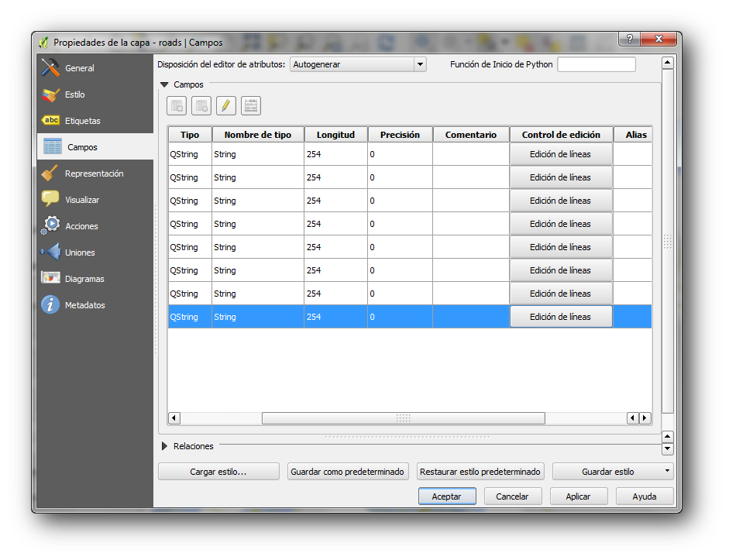The height and width of the screenshot is (560, 729).
Task: Open the General section in the sidebar
Action: (x=95, y=68)
